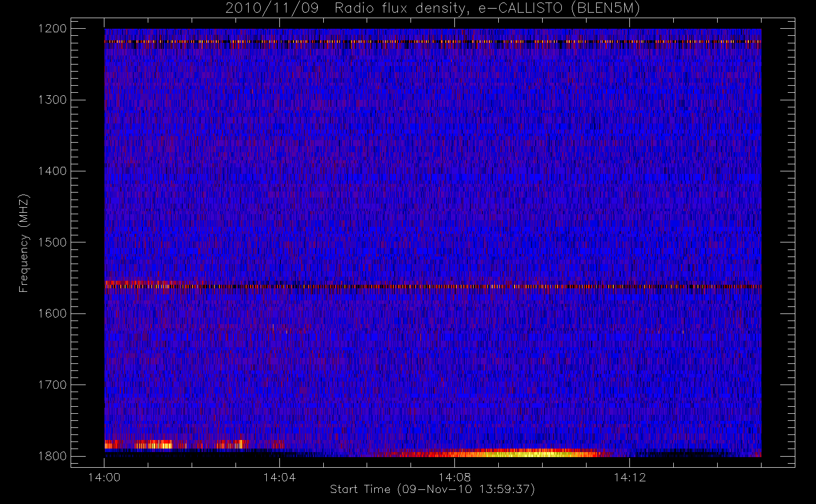
Task: Select the Frequency (MHz) axis label
Action: pos(23,243)
